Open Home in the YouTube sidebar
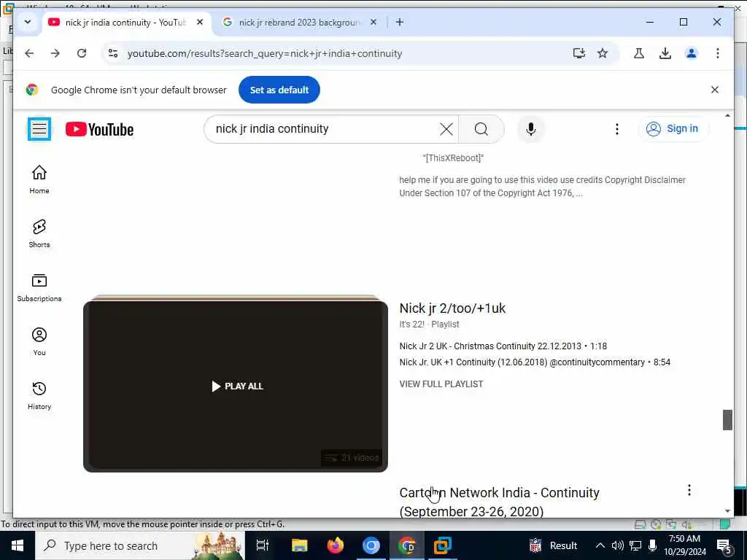This screenshot has width=747, height=560. pos(39,179)
